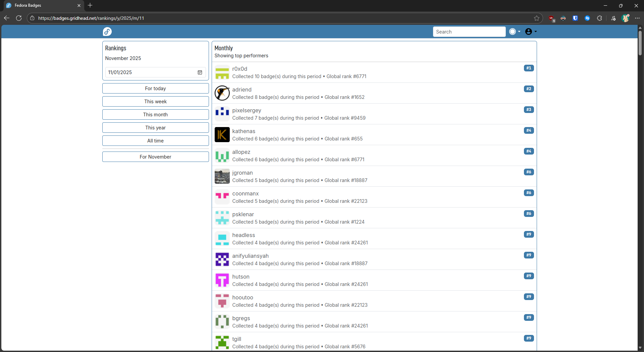Expand the user account dropdown
Viewport: 644px width, 352px height.
(x=531, y=32)
